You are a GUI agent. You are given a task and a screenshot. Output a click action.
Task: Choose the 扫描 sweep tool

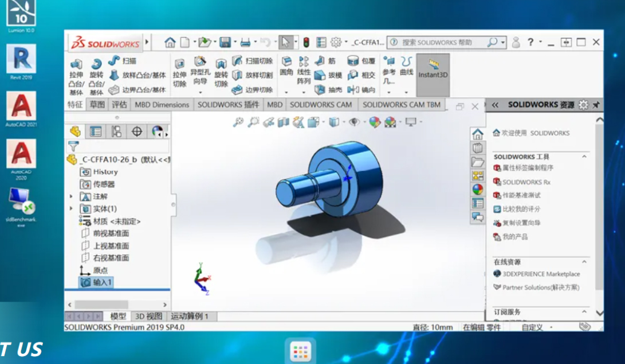[123, 61]
